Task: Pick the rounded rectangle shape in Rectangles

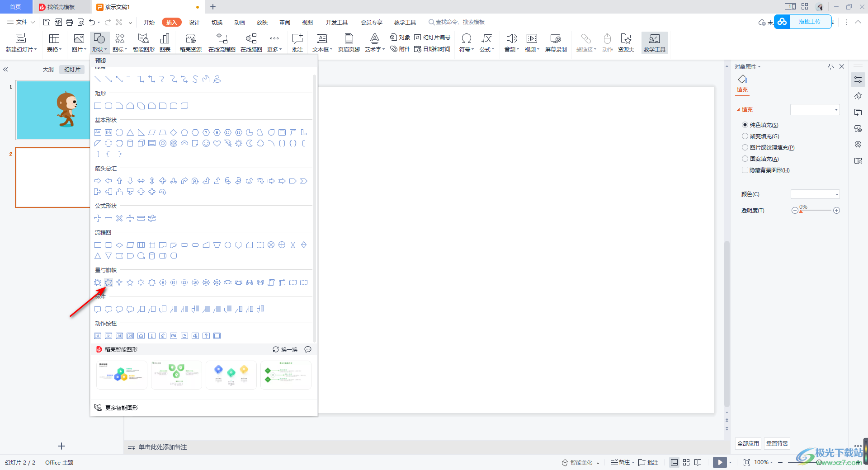Action: click(108, 106)
